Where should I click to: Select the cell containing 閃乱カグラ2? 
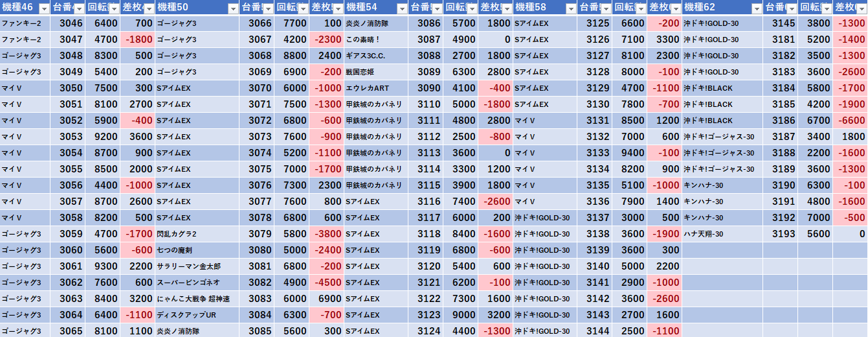pyautogui.click(x=197, y=234)
